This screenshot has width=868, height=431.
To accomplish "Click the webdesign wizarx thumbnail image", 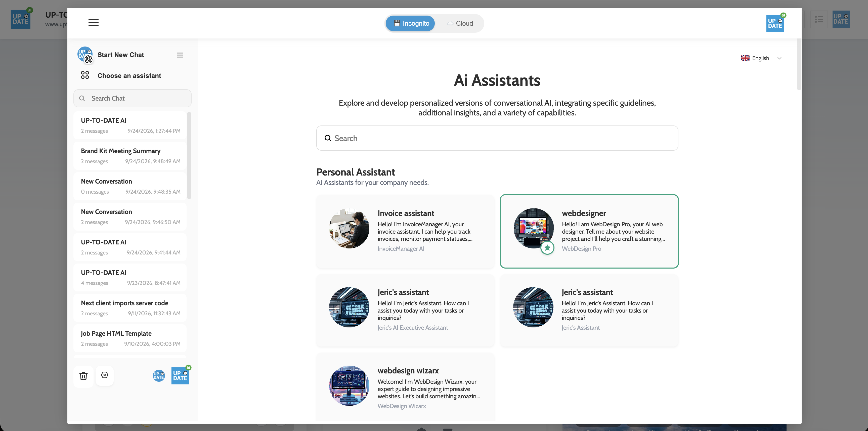I will click(349, 386).
